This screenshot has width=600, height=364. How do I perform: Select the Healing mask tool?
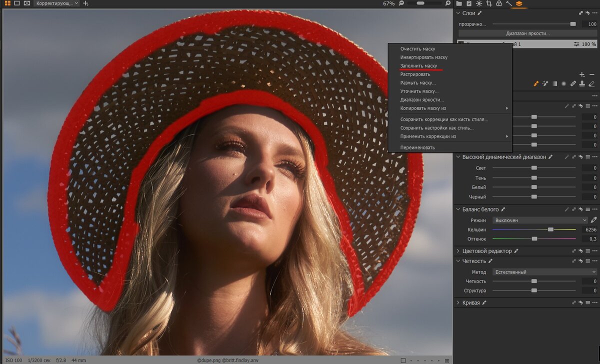573,83
